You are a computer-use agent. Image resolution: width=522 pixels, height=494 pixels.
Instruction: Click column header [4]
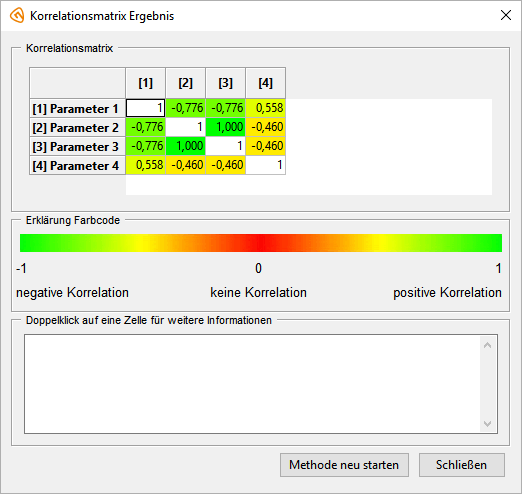coord(266,83)
